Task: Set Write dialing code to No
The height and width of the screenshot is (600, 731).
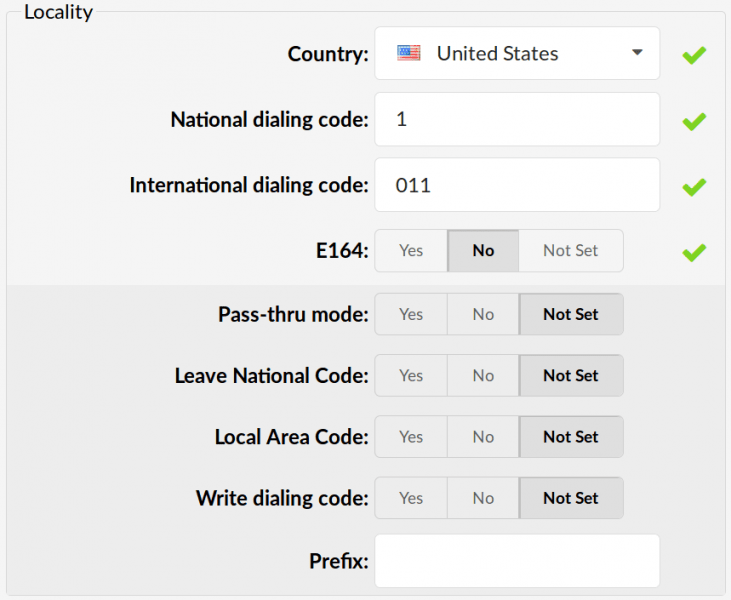Action: (x=483, y=498)
